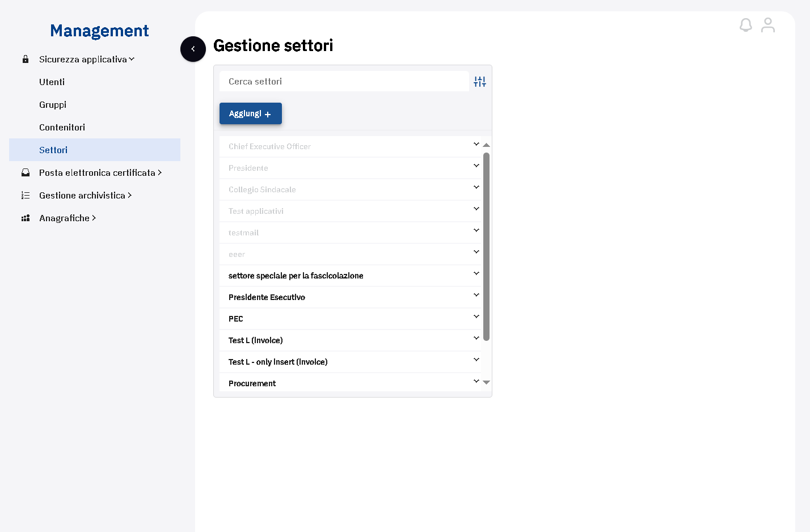Expand the Collegio Sindacale row chevron

click(476, 187)
